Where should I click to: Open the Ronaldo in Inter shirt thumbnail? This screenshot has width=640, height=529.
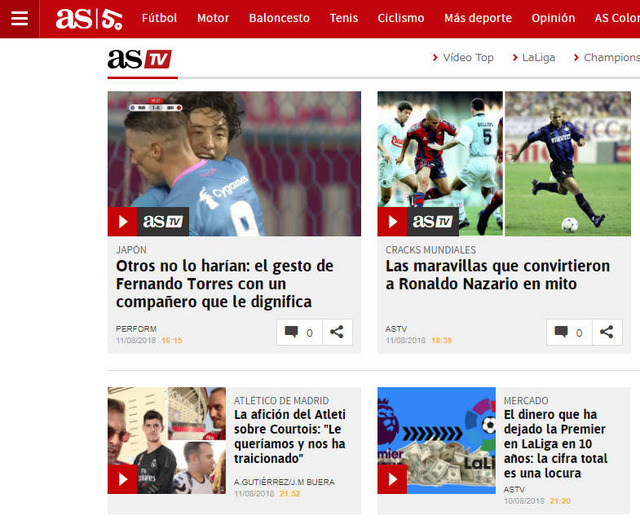point(568,164)
